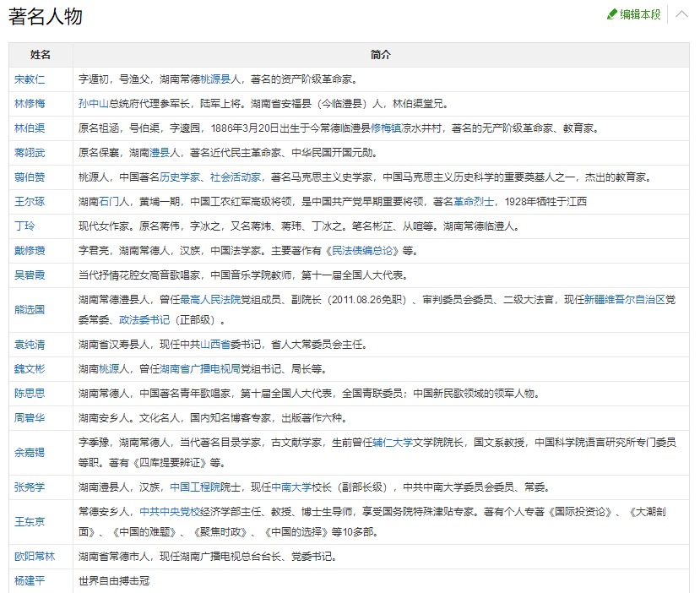The image size is (700, 593).
Task: Open the 王尔琢 name link
Action: coord(30,202)
